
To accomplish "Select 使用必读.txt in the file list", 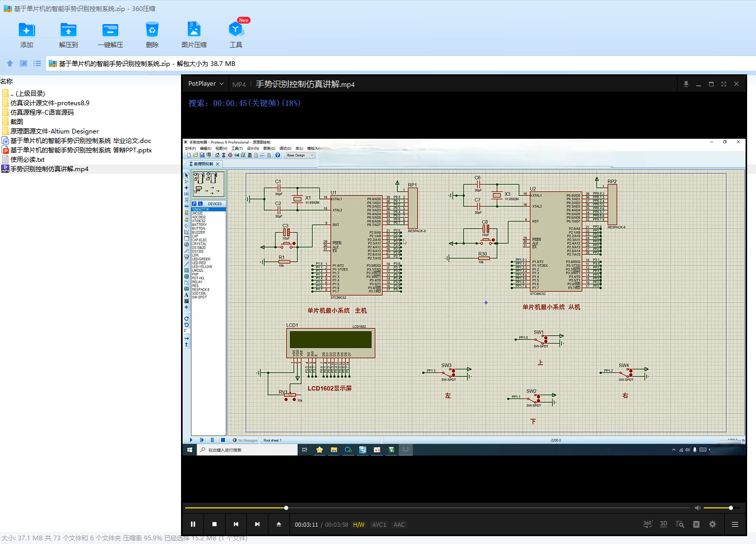I will tap(27, 160).
